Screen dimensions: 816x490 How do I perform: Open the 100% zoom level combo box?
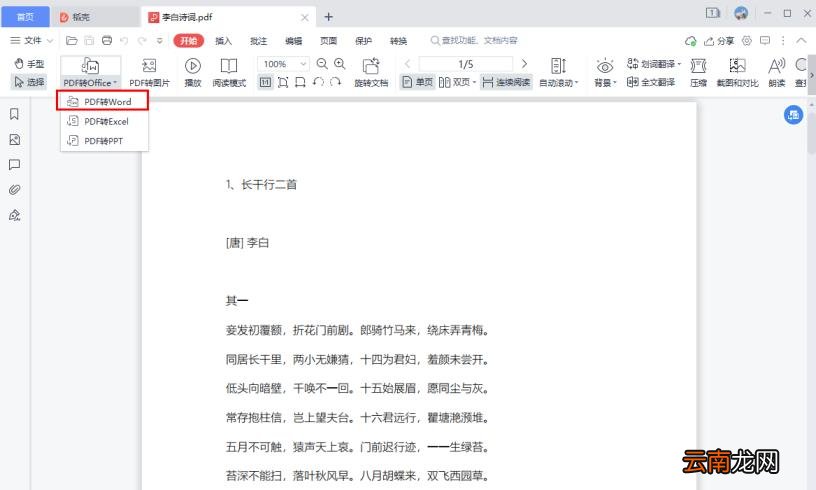click(x=283, y=63)
